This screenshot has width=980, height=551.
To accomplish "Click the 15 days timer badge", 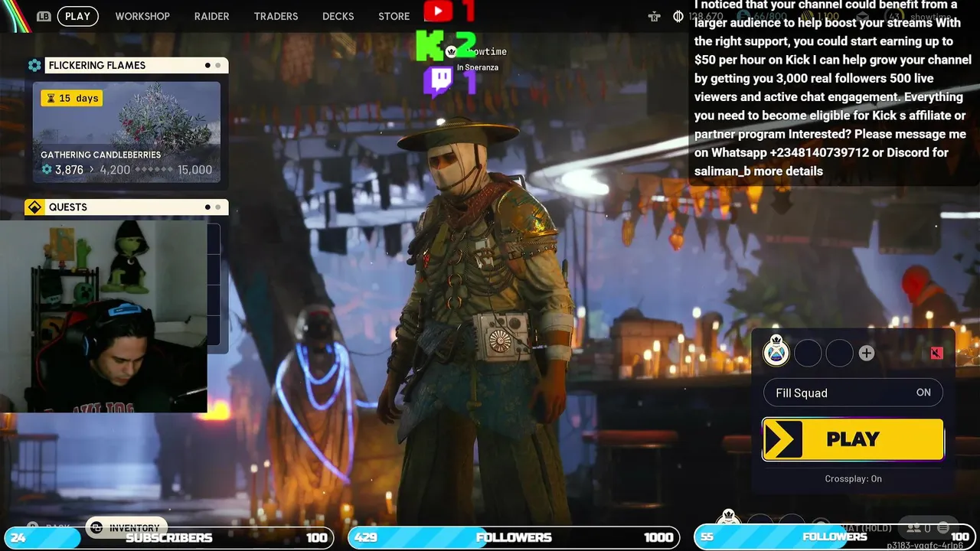I will (72, 98).
